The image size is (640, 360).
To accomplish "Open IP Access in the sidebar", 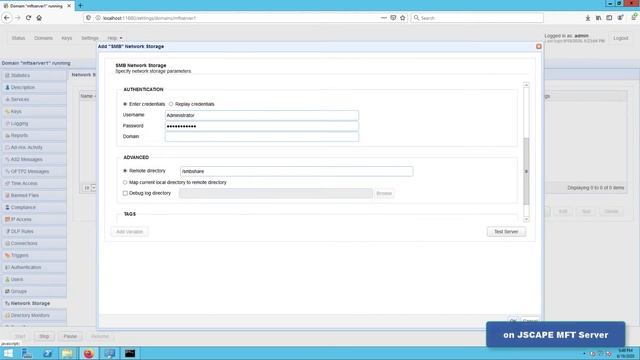I will coord(33,220).
